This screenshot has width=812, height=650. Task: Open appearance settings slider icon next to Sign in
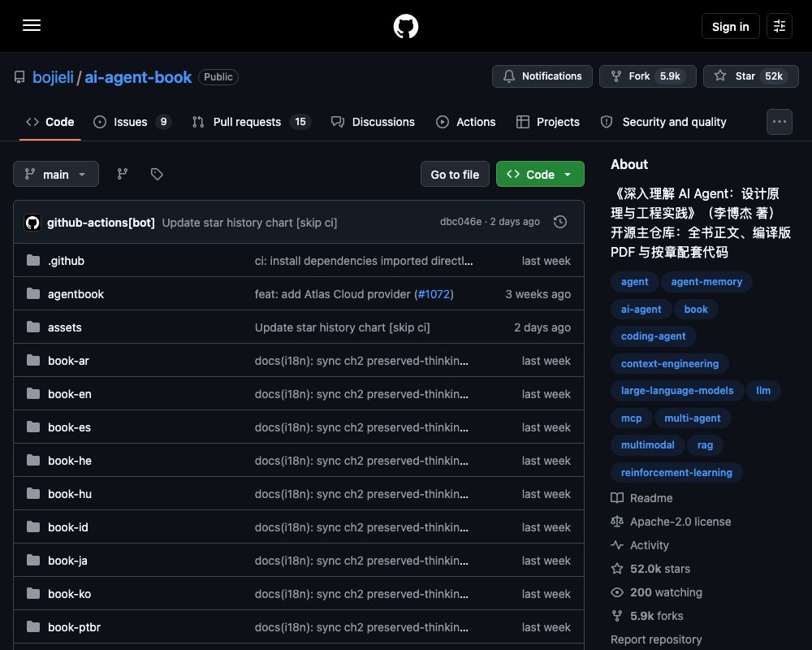(780, 26)
